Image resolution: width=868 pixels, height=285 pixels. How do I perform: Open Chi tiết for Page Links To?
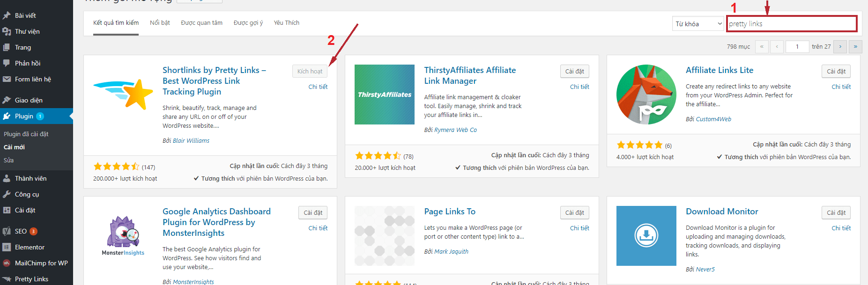point(579,228)
